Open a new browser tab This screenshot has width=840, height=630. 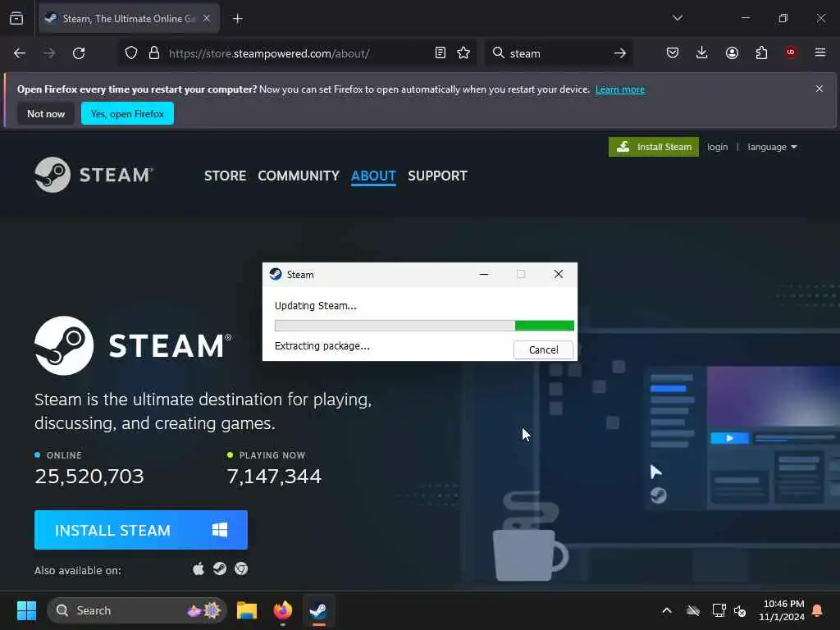[238, 19]
